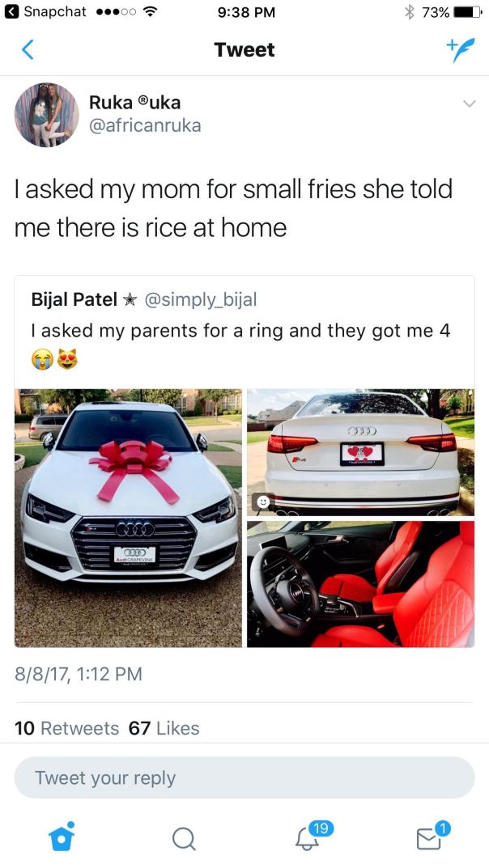View the 67 Likes list

164,728
